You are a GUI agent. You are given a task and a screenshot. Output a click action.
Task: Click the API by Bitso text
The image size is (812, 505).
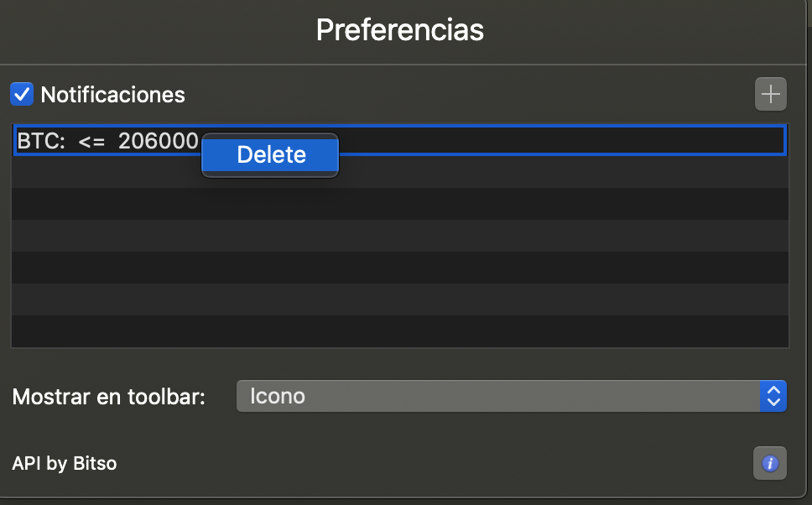[x=65, y=463]
